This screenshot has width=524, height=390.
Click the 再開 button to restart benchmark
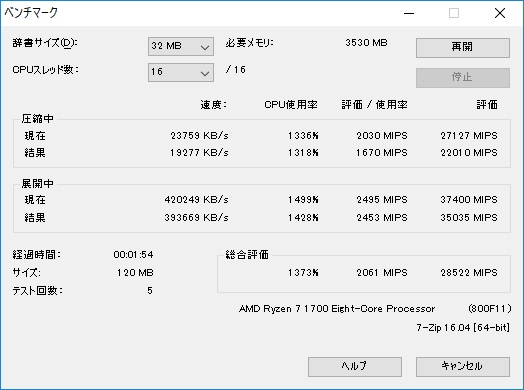pyautogui.click(x=463, y=48)
